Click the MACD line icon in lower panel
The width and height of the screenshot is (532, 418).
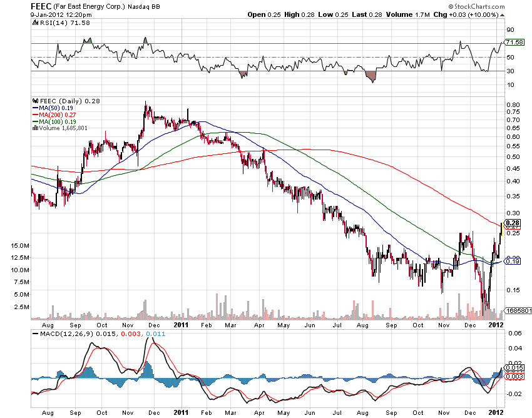35,334
